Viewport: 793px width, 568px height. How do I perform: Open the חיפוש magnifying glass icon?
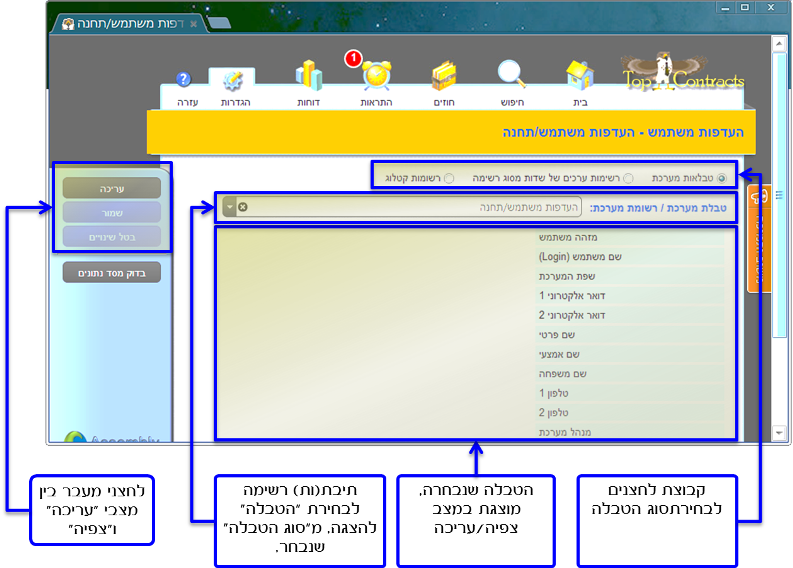tap(512, 75)
